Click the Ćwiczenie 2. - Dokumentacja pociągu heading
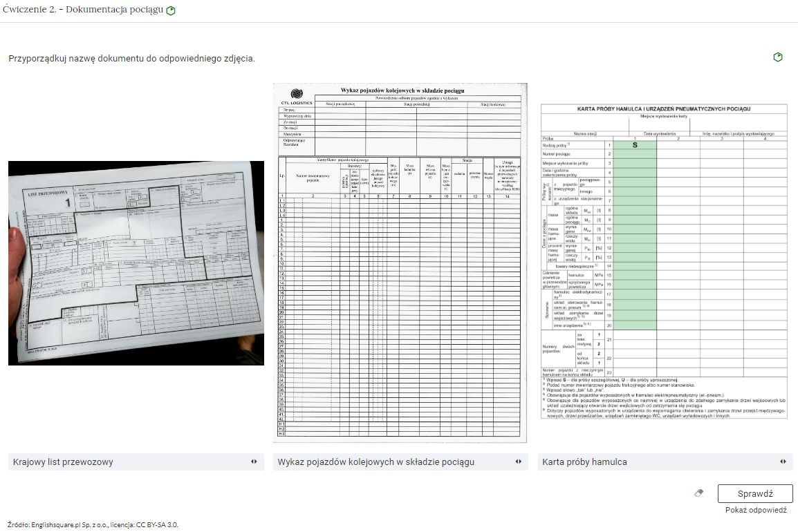This screenshot has width=798, height=532. coord(83,10)
